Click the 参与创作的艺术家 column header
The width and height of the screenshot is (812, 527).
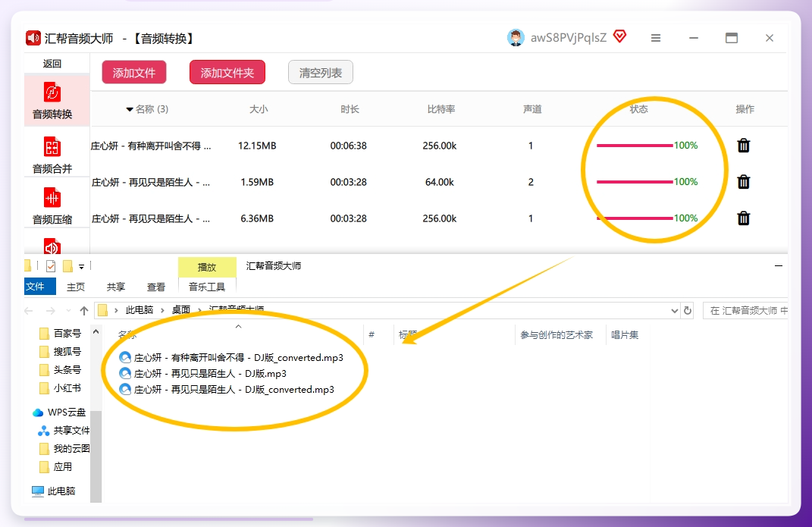coord(556,335)
